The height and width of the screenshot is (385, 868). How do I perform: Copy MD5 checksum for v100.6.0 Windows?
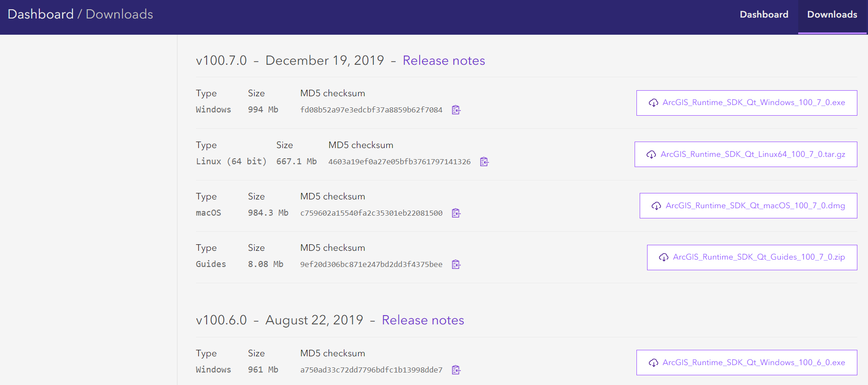point(456,370)
